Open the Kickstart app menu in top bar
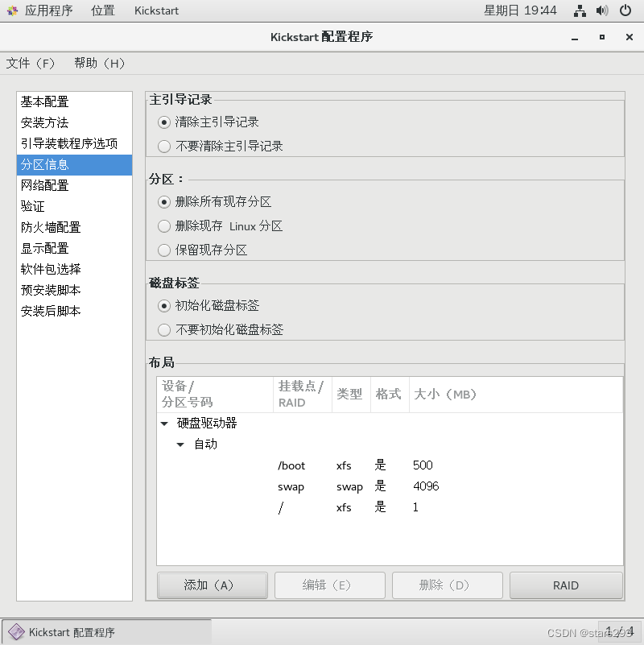Screen dimensions: 644x645 coord(156,10)
